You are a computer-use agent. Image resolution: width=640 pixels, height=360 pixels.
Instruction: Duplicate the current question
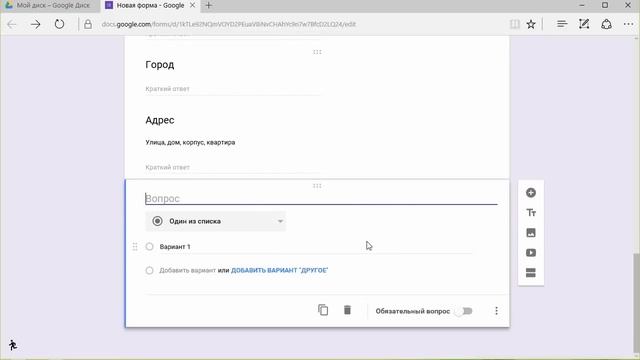pyautogui.click(x=323, y=310)
